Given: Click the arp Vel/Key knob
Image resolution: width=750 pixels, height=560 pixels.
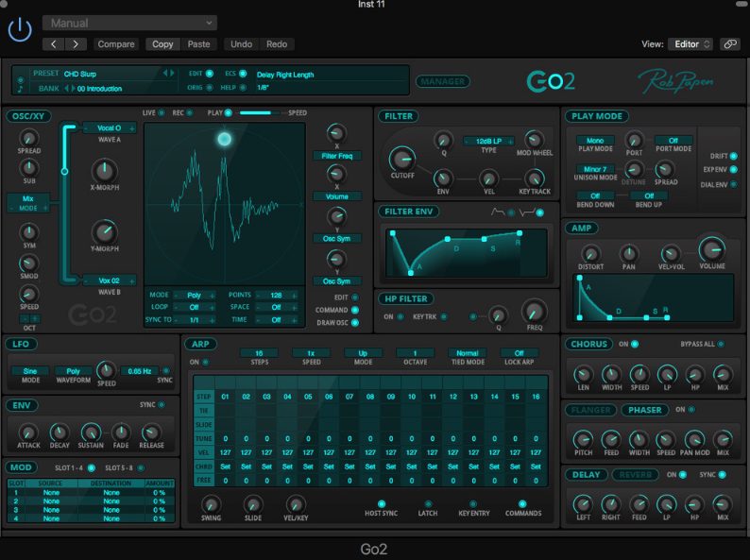Looking at the screenshot, I should 295,504.
